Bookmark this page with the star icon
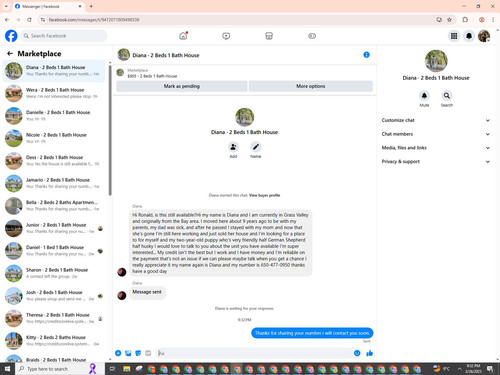 coord(449,20)
